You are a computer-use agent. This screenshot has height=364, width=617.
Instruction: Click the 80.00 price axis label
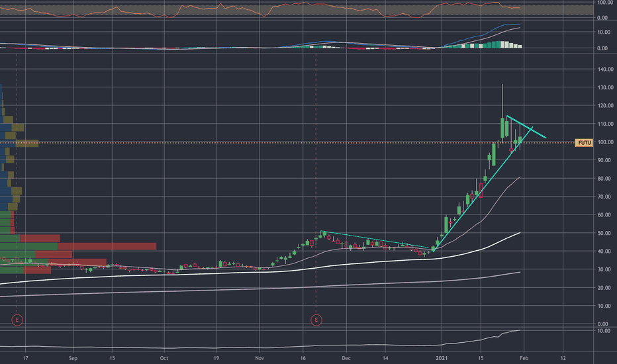605,179
